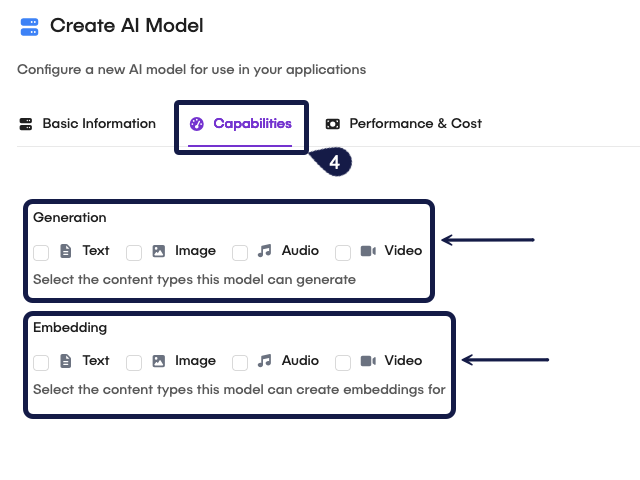Click the Create AI Model server icon

pyautogui.click(x=29, y=26)
